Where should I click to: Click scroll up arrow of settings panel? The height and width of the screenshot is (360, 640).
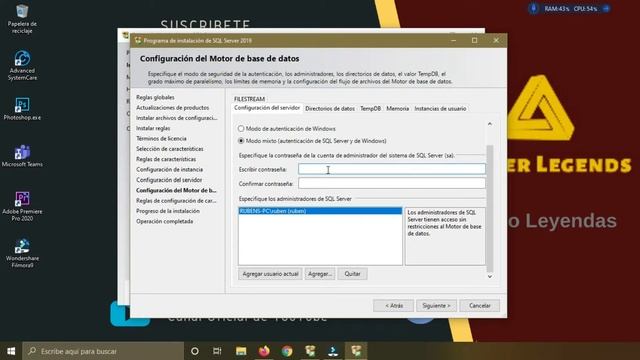(x=490, y=124)
